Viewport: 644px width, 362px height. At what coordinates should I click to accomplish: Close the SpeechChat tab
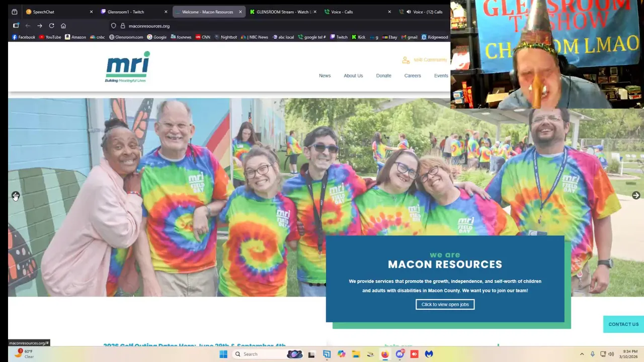pyautogui.click(x=91, y=12)
